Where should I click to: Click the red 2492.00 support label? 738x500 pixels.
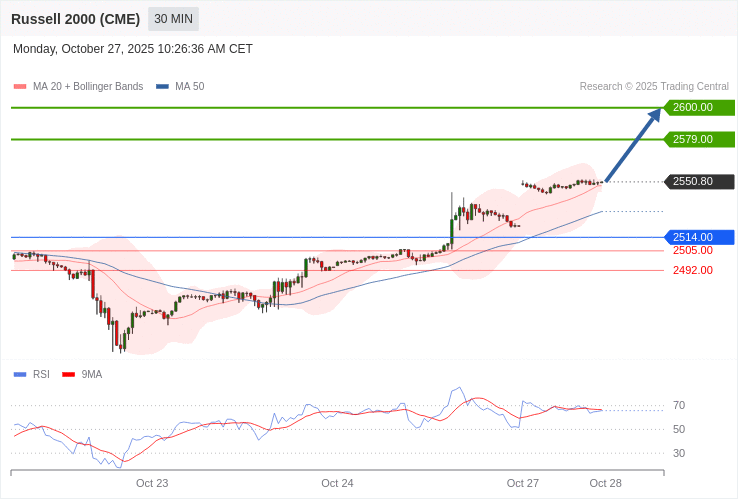tap(692, 270)
